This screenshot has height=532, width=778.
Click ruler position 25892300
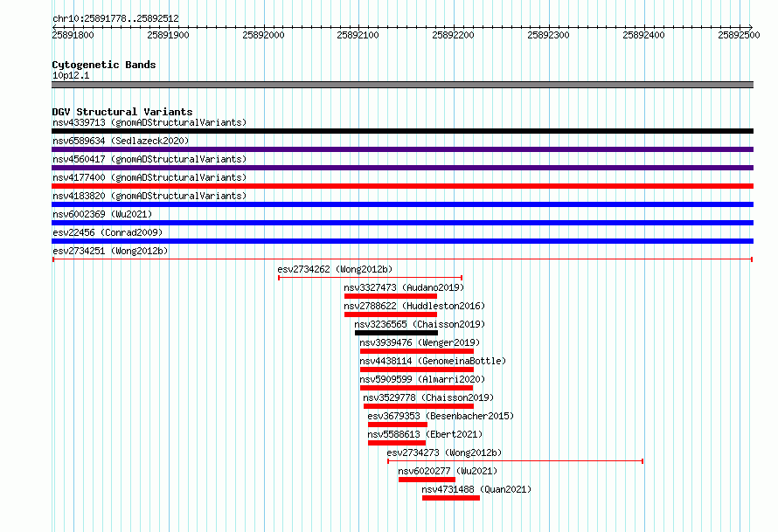(x=548, y=35)
